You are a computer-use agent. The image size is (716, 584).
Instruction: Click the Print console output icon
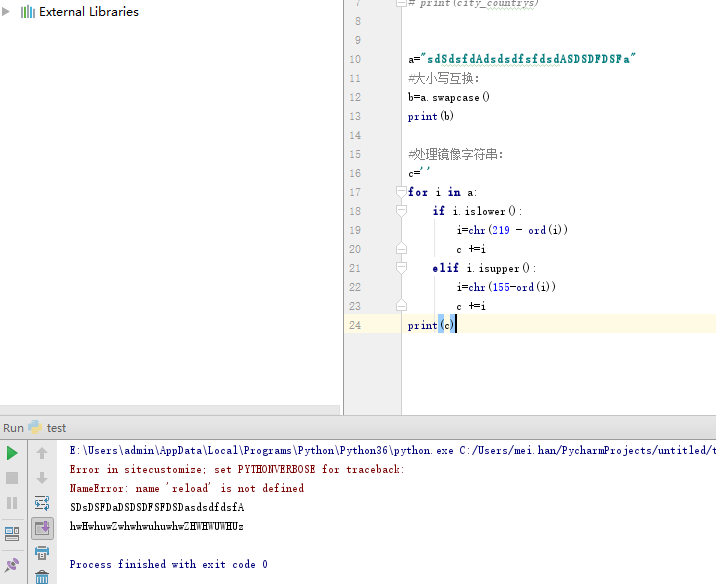(x=42, y=553)
